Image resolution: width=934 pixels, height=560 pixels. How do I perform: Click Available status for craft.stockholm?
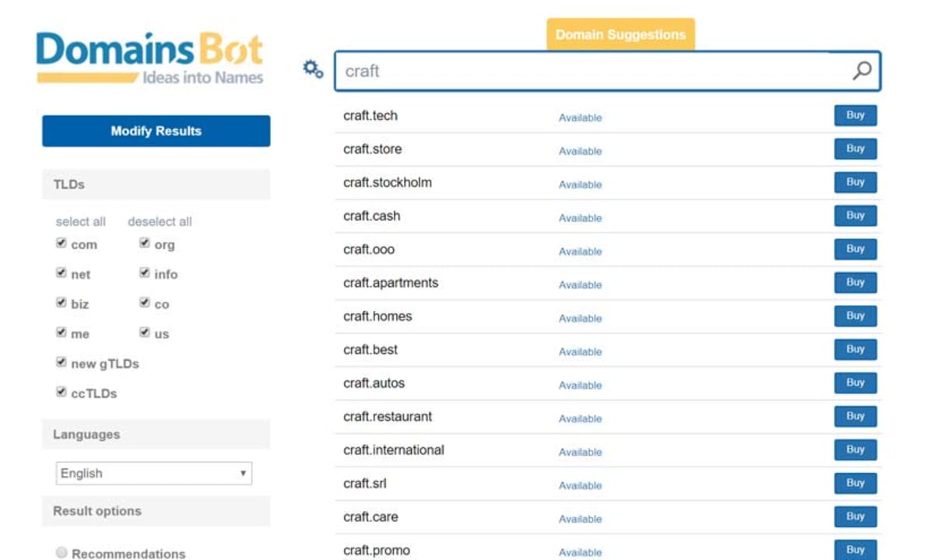(x=581, y=184)
